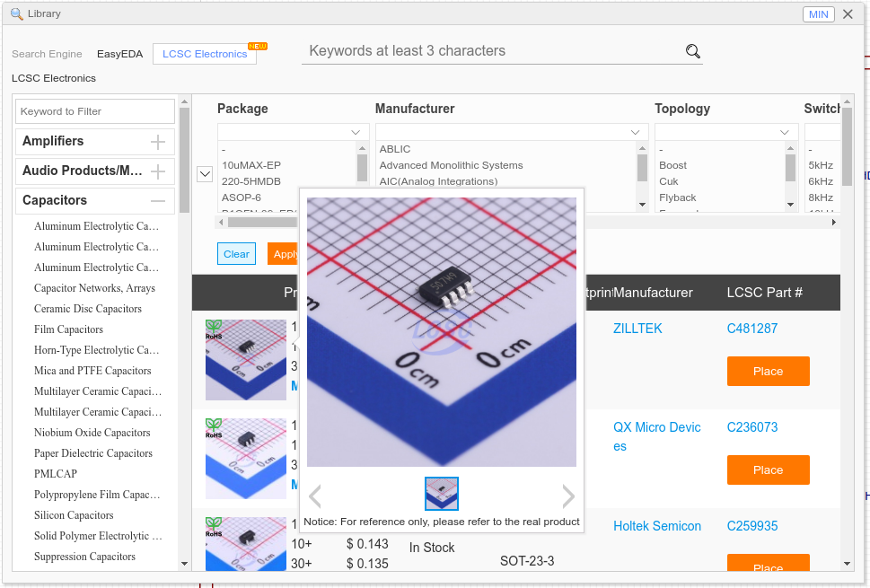Click the Apply filters button

pyautogui.click(x=283, y=254)
